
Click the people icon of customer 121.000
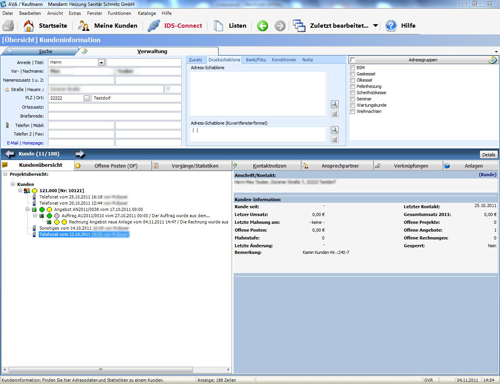click(27, 191)
